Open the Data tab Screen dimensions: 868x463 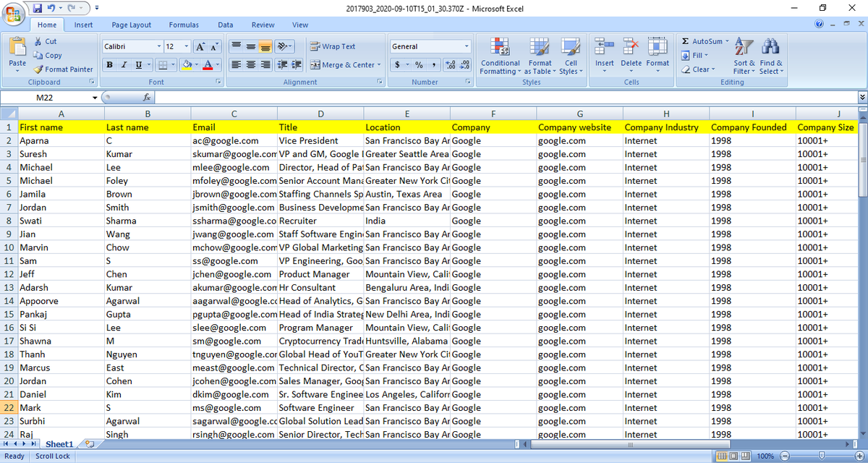click(x=225, y=25)
